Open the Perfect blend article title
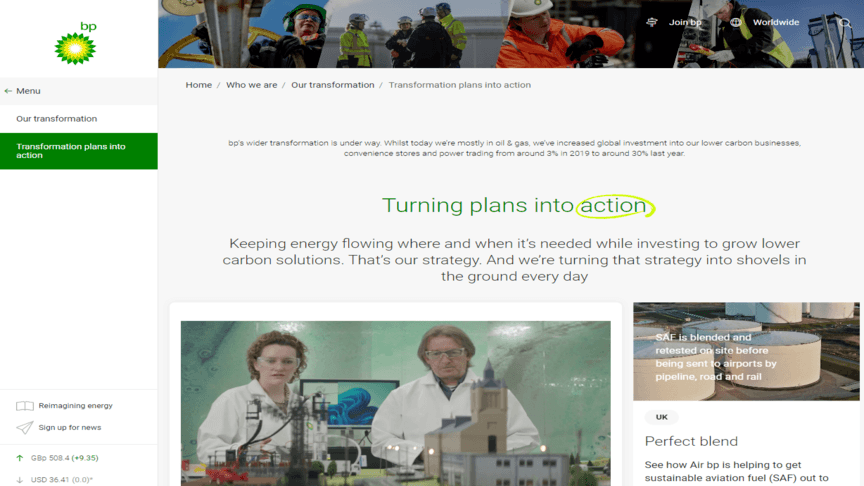Image resolution: width=864 pixels, height=486 pixels. click(691, 441)
